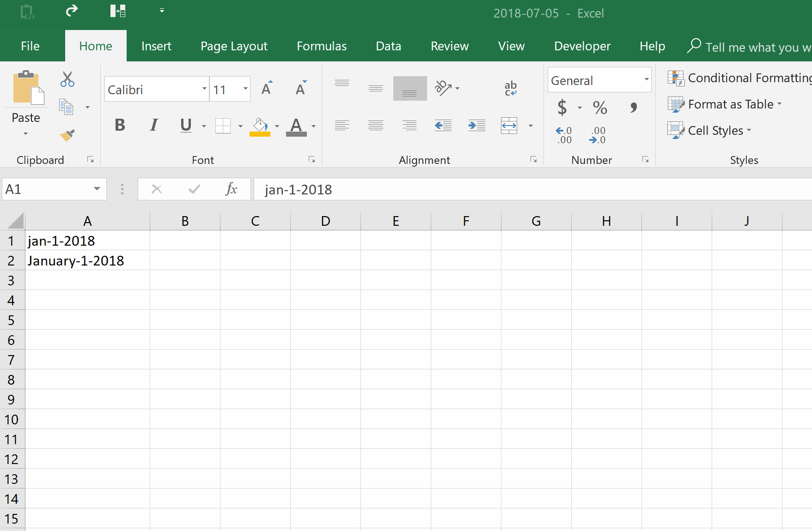The width and height of the screenshot is (812, 531).
Task: Open Cell Styles gallery
Action: tap(710, 131)
